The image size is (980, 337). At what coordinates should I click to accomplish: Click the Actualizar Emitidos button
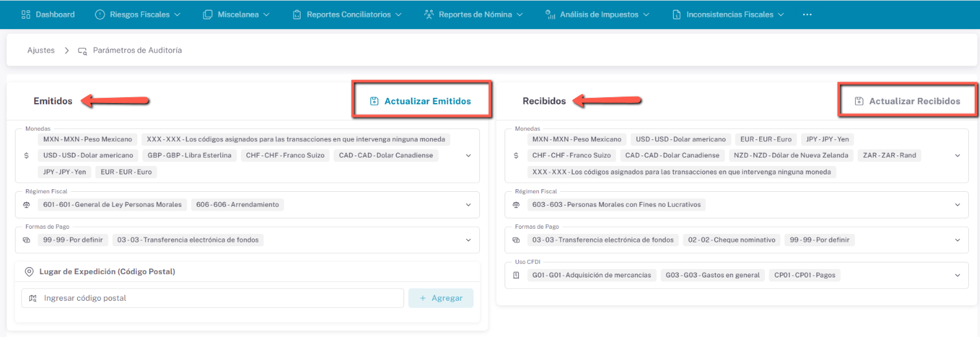pos(420,101)
